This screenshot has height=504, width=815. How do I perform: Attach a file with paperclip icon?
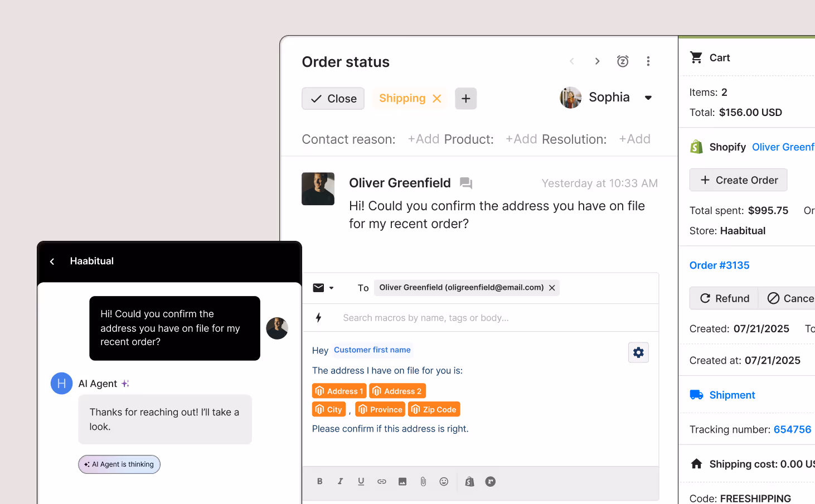pos(423,482)
